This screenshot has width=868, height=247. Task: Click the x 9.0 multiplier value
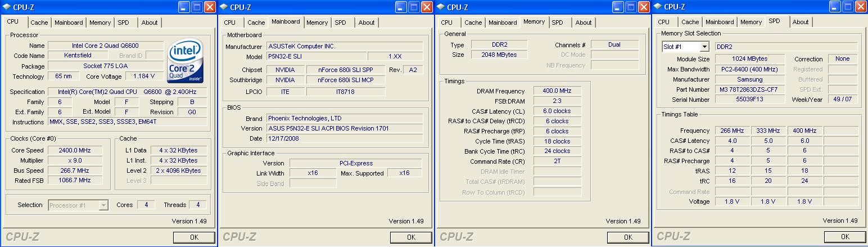[74, 160]
